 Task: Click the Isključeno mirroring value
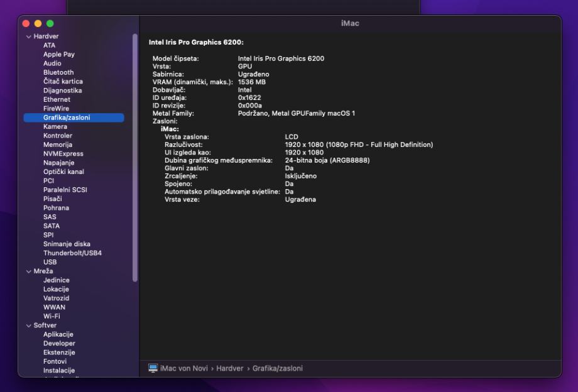tap(301, 176)
